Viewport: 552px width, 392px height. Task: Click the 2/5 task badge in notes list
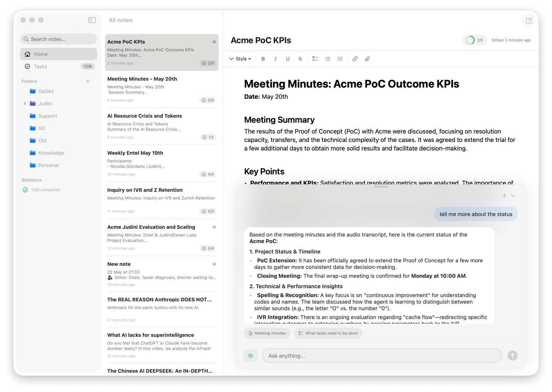click(x=208, y=63)
